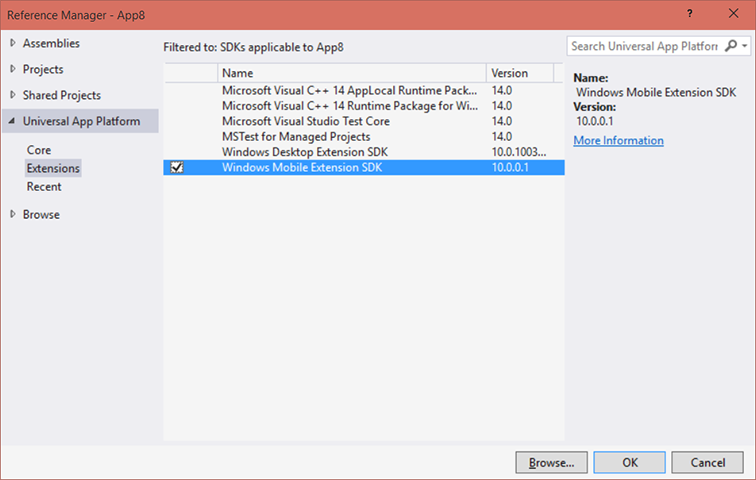Select the Universal App Platform category
Screen dimensions: 756x480
pos(81,121)
